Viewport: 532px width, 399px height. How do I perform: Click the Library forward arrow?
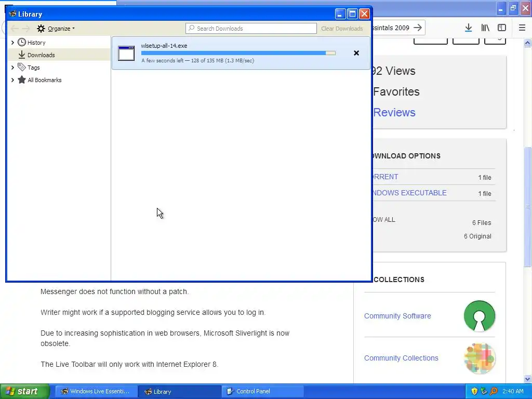(26, 29)
